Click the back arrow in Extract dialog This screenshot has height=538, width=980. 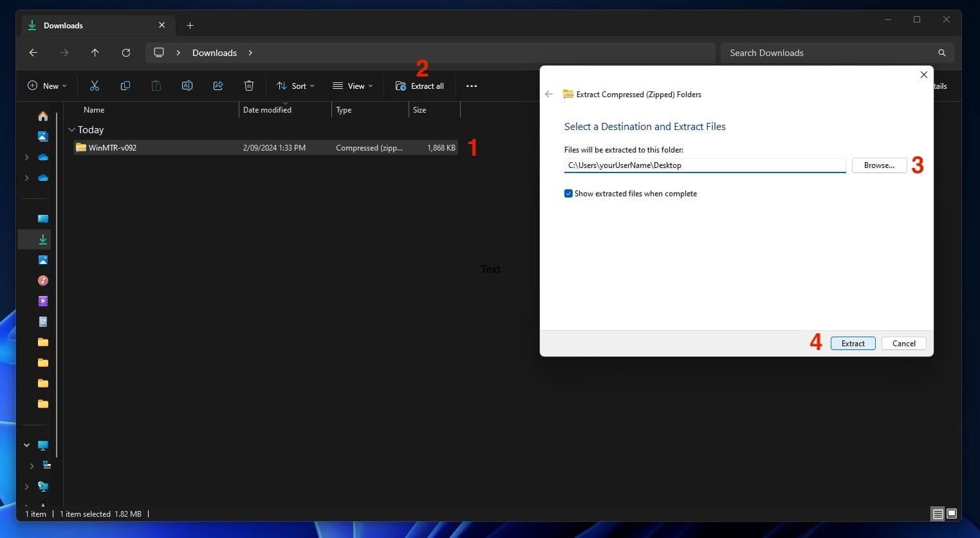tap(549, 94)
